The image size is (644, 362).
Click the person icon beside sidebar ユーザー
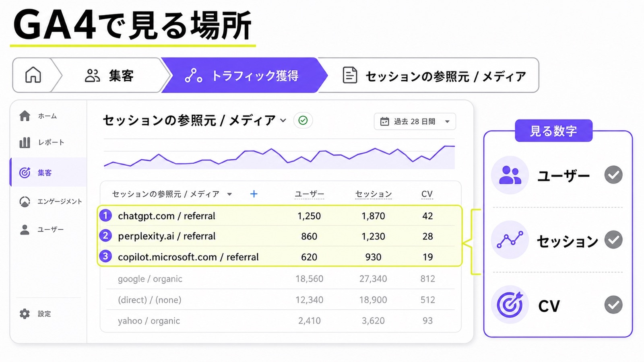coord(25,230)
